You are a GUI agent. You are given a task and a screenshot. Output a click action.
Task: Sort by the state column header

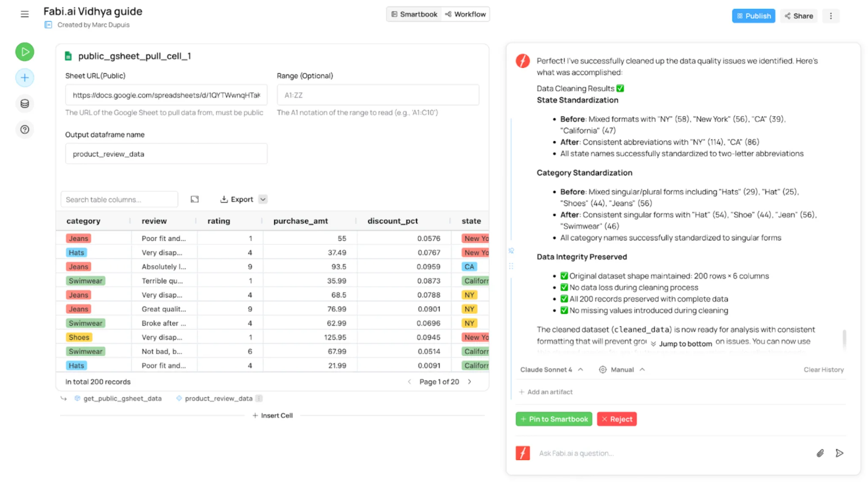coord(471,221)
